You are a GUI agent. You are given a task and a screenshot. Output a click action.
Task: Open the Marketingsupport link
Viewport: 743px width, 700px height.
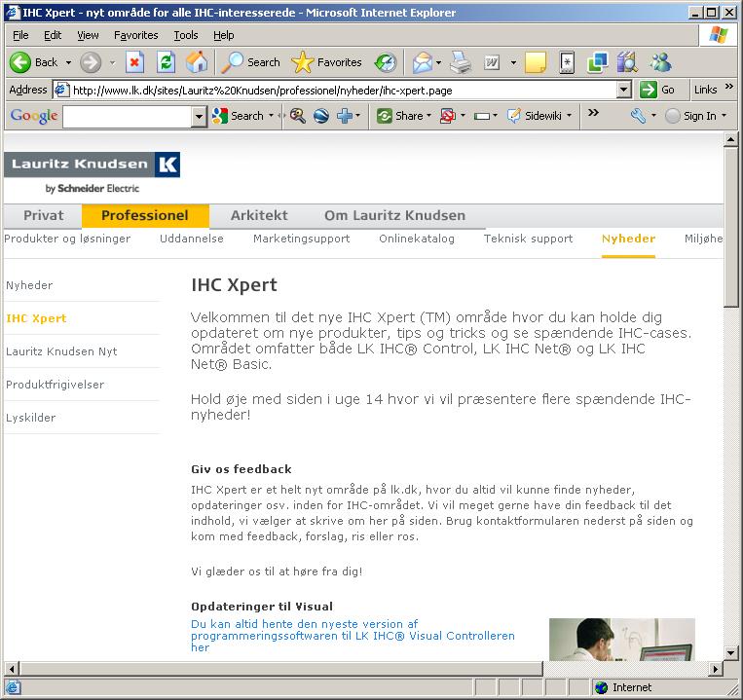301,239
